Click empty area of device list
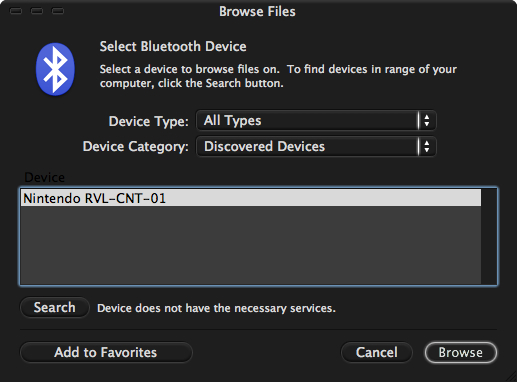This screenshot has width=517, height=382. click(251, 245)
